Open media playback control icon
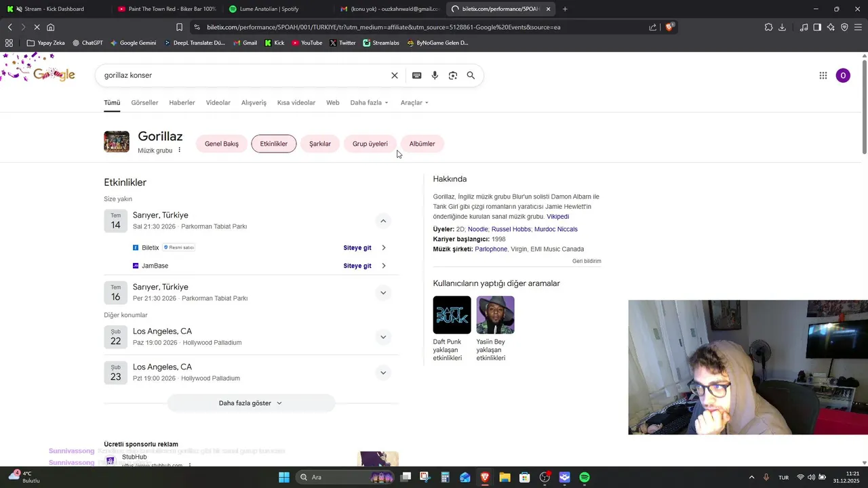 coord(804,27)
